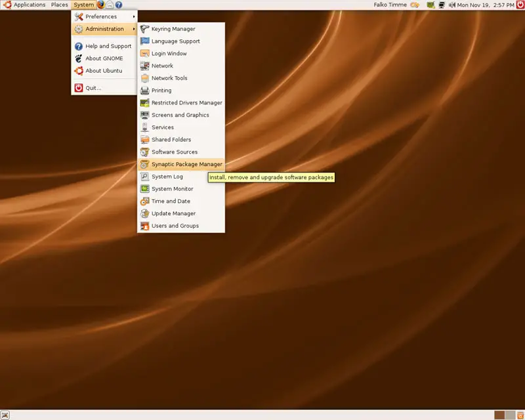
Task: Click the Falko Timme user name
Action: point(390,5)
